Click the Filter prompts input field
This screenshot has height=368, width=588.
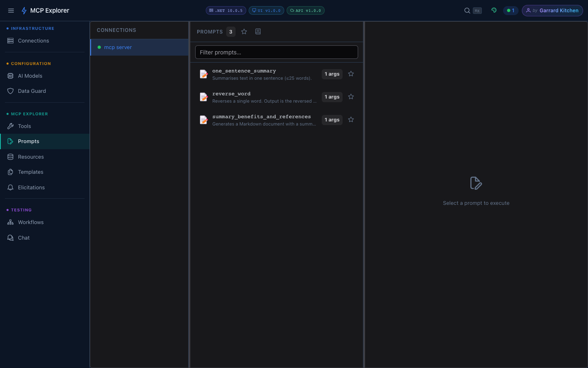click(276, 52)
